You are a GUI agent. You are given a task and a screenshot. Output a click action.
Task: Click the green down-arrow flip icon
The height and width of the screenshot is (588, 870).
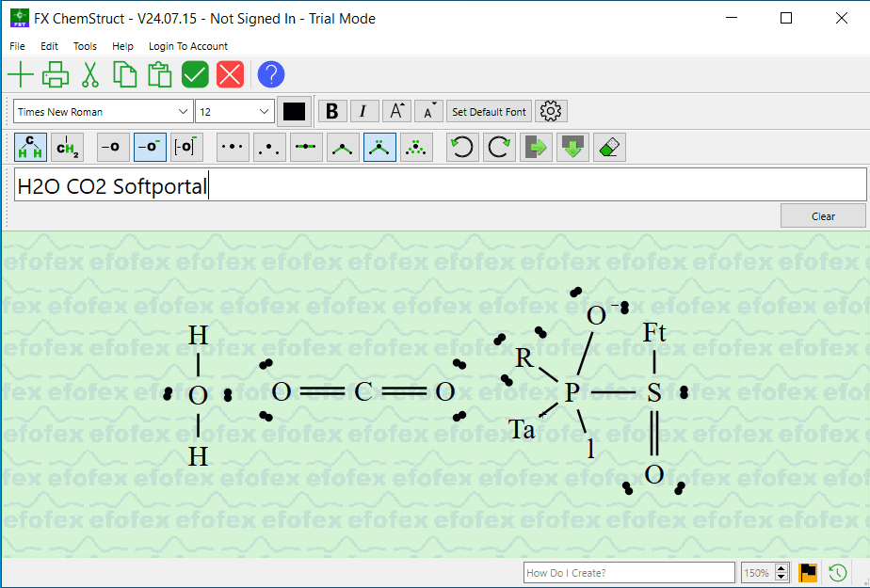point(572,148)
